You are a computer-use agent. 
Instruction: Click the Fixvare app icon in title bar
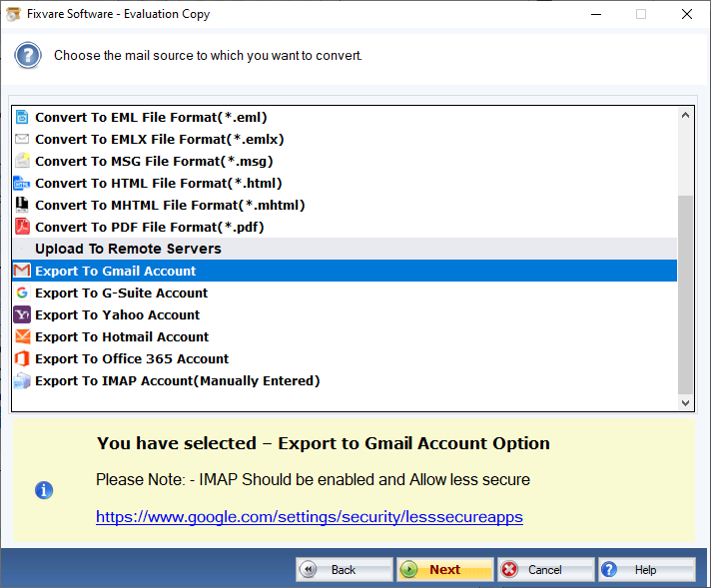point(13,14)
